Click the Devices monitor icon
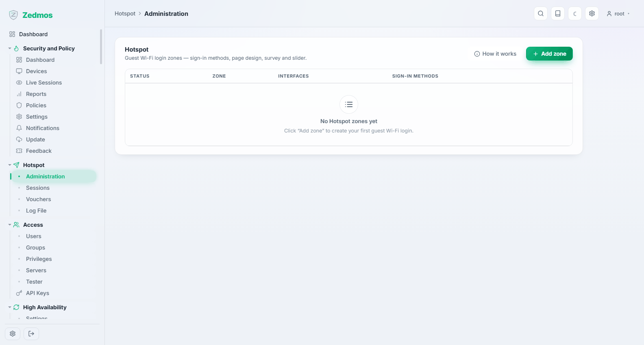 [19, 71]
